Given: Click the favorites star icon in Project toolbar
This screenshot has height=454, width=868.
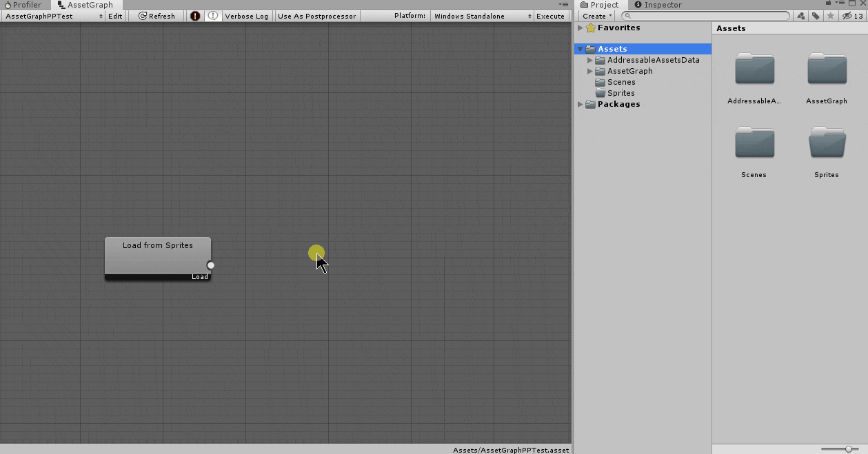Looking at the screenshot, I should click(x=829, y=15).
